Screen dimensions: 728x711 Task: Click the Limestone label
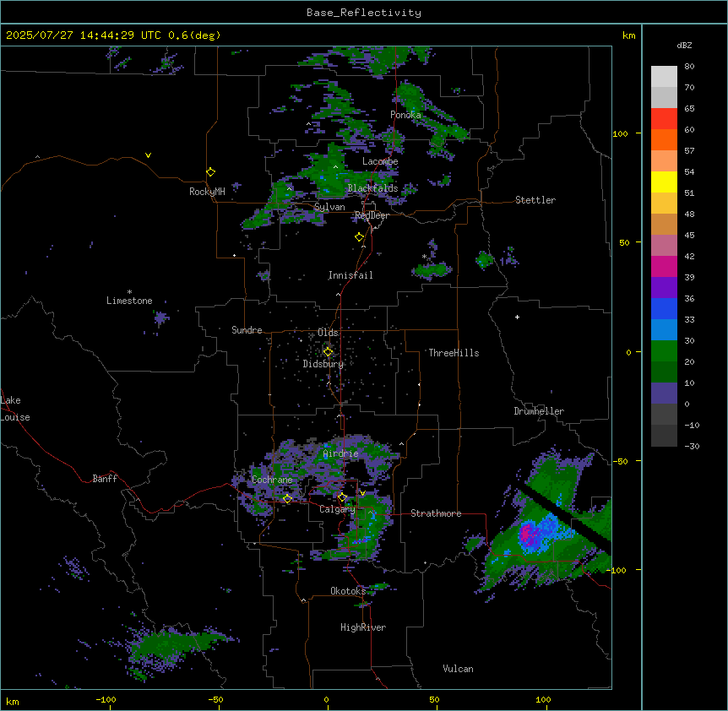point(129,301)
